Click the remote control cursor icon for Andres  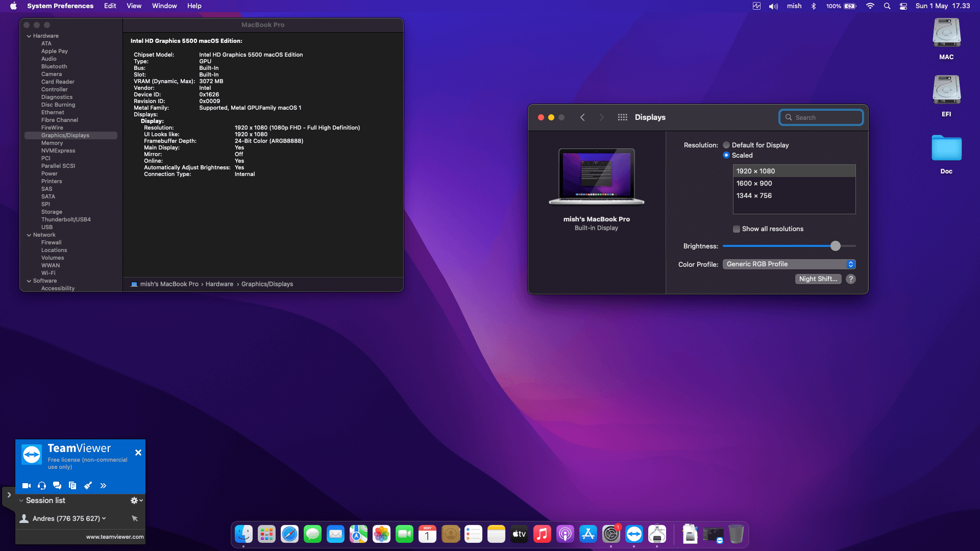pos(135,518)
